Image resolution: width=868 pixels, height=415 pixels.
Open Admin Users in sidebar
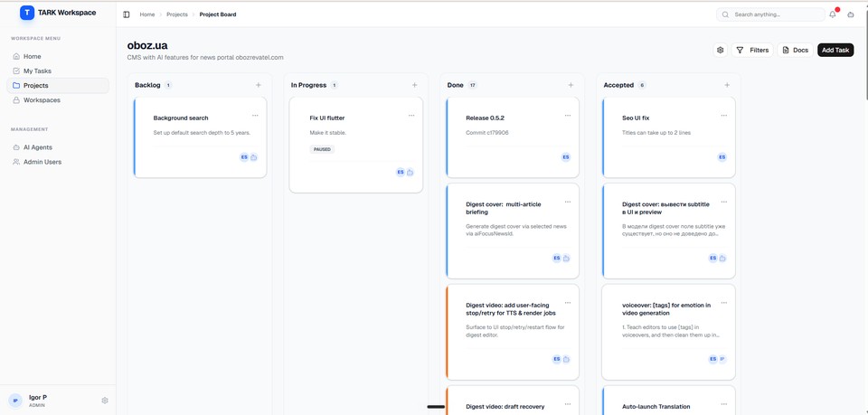point(58,162)
